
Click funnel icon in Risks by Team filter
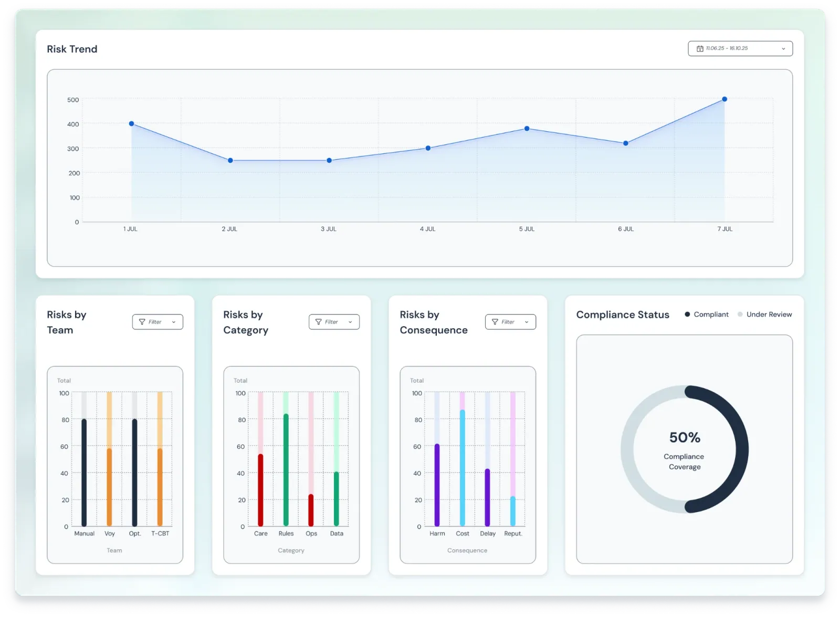[142, 322]
